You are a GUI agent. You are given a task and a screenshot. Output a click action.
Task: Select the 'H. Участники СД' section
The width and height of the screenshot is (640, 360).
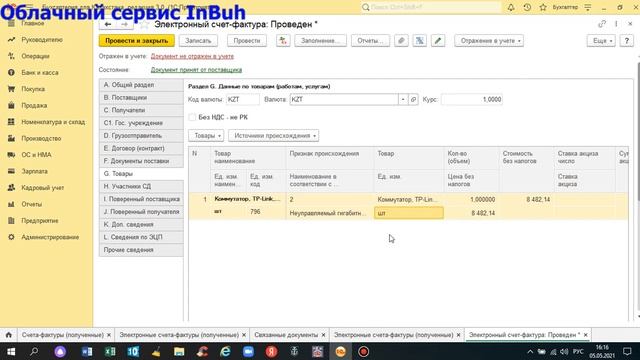[141, 186]
